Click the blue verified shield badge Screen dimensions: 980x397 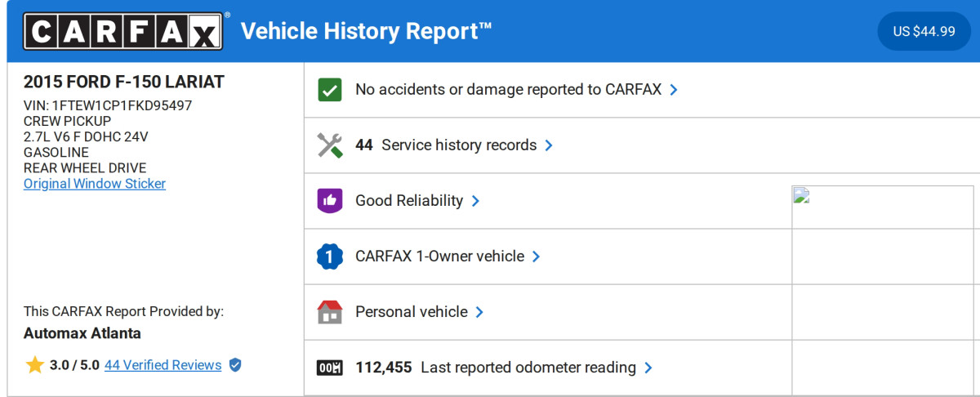(x=235, y=365)
